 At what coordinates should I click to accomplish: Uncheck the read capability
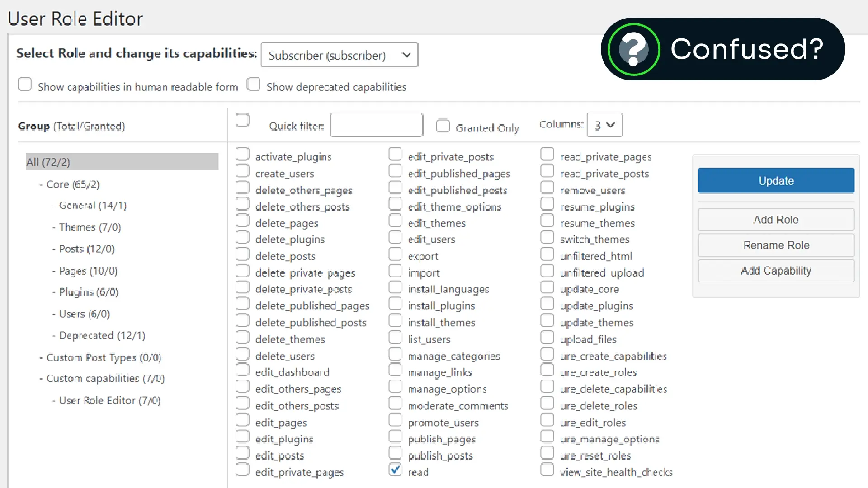[x=395, y=470]
